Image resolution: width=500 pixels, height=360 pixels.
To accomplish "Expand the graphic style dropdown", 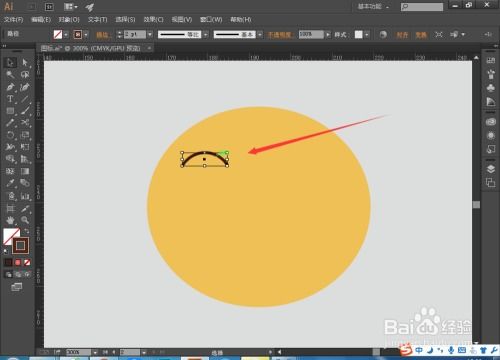I will (x=367, y=34).
